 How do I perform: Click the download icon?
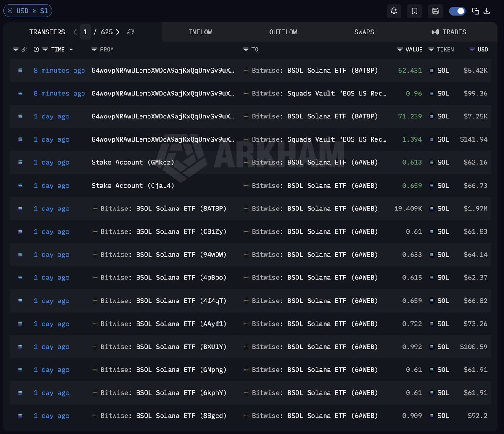(487, 11)
